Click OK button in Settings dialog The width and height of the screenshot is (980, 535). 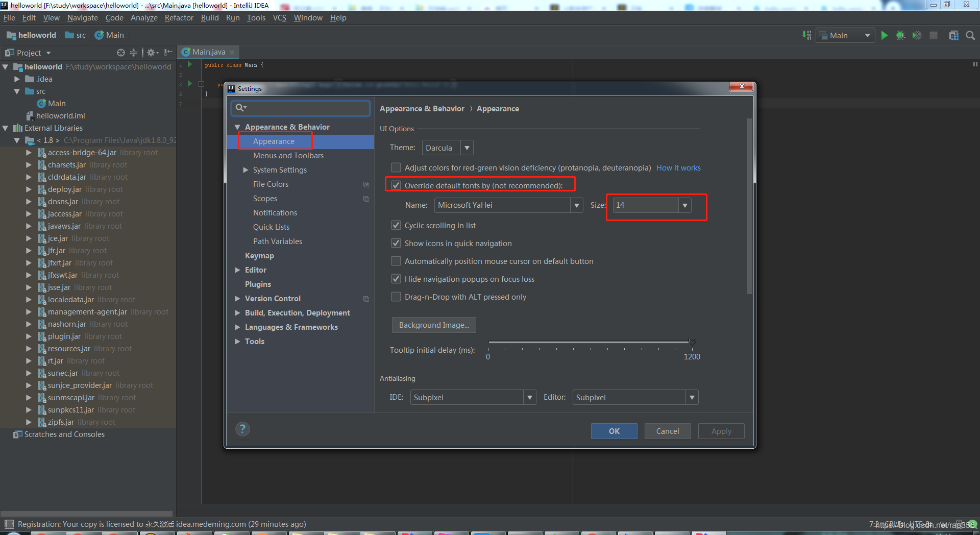(x=614, y=431)
